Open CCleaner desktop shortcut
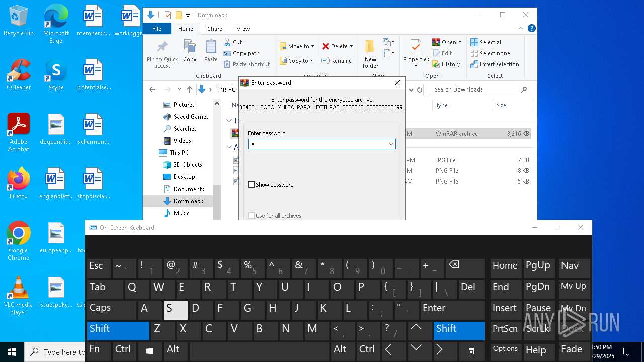Screen dimensions: 644x362 click(x=19, y=75)
